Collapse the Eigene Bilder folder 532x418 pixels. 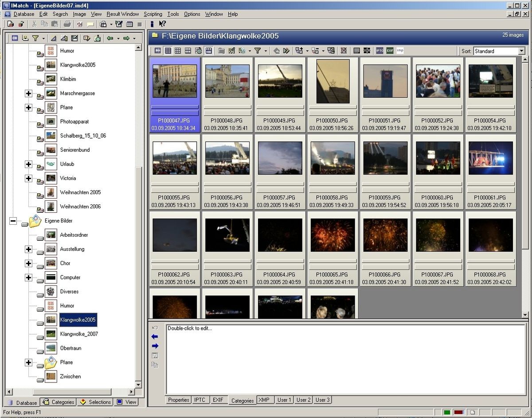[x=13, y=221]
